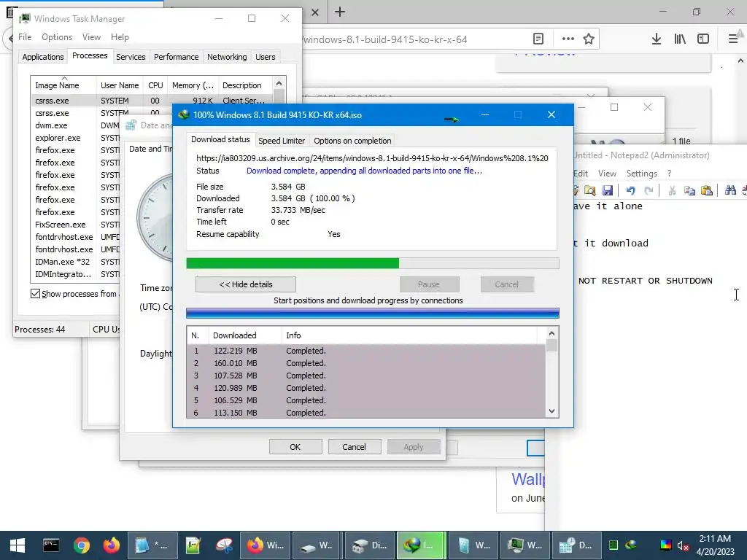Launch Google Chrome from taskbar
Screen dimensions: 747x560
point(82,545)
